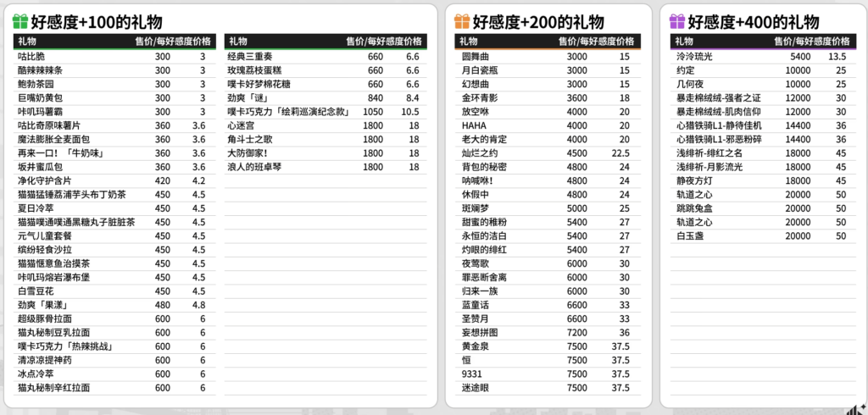Select the 玫瑰荔枝蛋糕 row
Image resolution: width=868 pixels, height=415 pixels.
(325, 70)
